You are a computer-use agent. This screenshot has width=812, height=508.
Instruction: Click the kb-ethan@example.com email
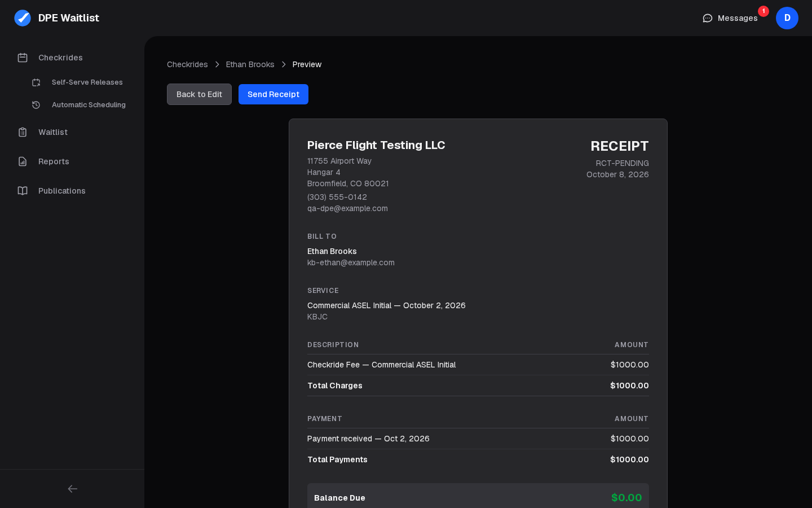click(x=351, y=262)
